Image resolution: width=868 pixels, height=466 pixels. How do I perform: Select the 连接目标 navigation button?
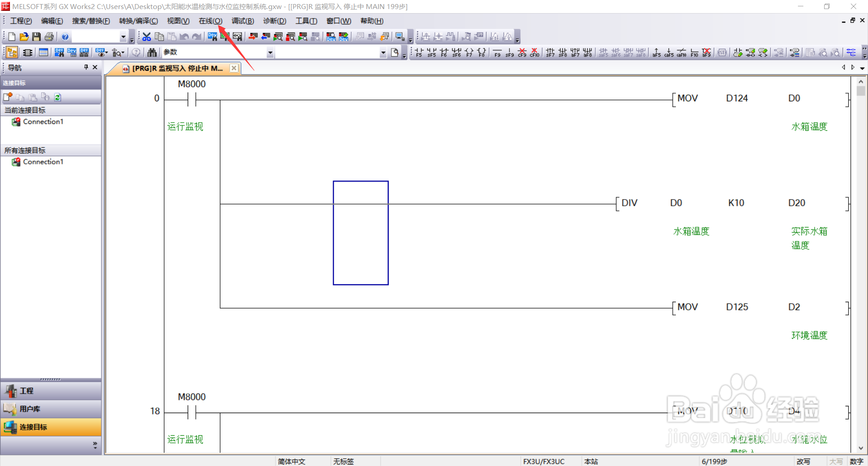point(51,427)
